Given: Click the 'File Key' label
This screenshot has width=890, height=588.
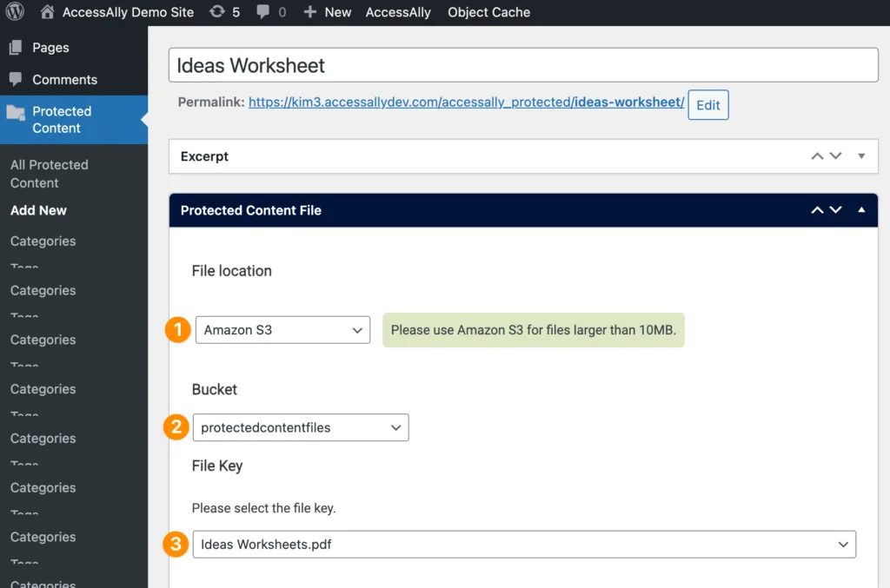Looking at the screenshot, I should point(217,466).
